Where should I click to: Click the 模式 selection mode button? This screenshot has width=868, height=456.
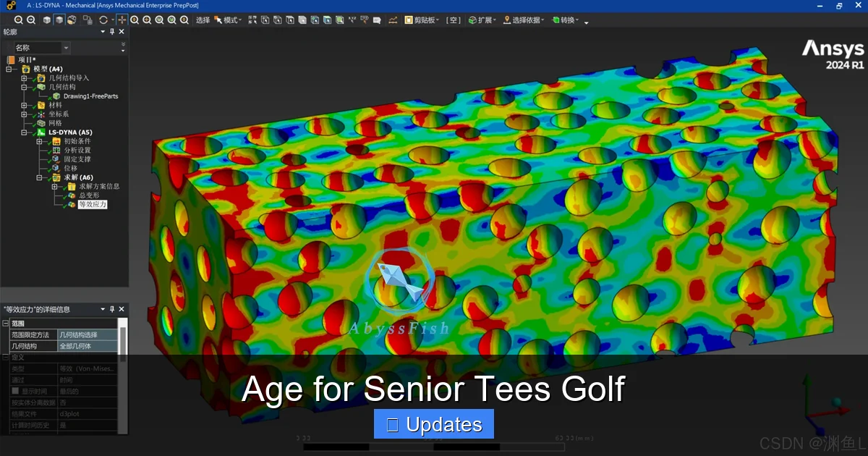click(x=228, y=20)
